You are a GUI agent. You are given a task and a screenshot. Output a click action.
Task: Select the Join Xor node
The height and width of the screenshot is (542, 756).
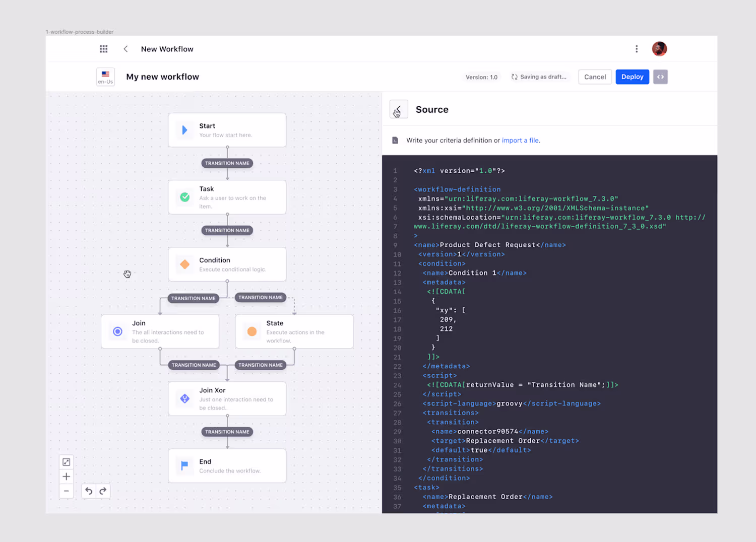(227, 398)
